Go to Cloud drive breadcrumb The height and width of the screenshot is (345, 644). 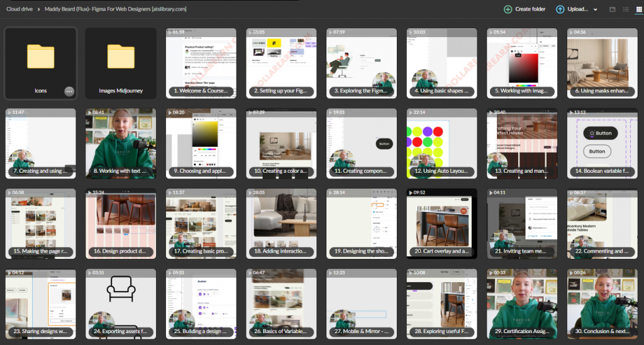(x=19, y=9)
